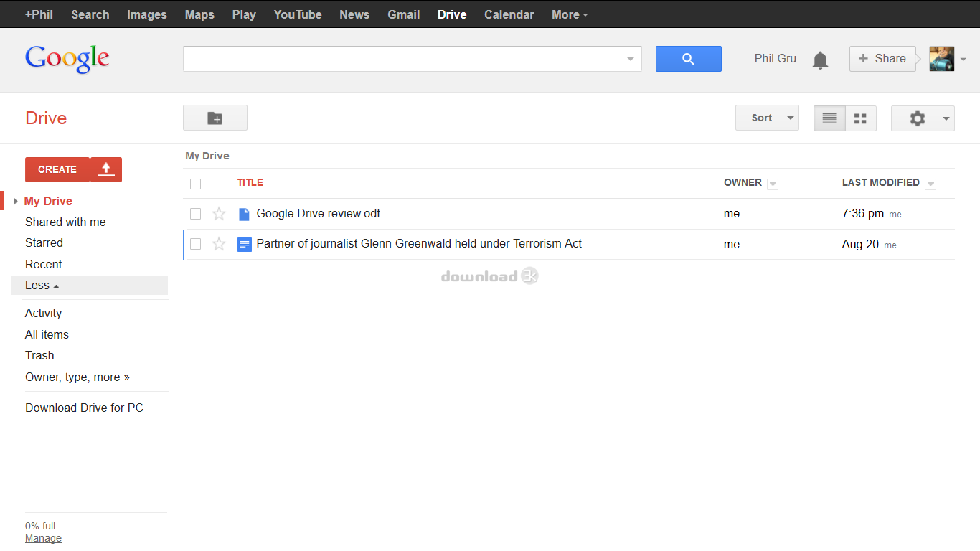Image resolution: width=980 pixels, height=551 pixels.
Task: Click the new folder icon
Action: pos(215,118)
